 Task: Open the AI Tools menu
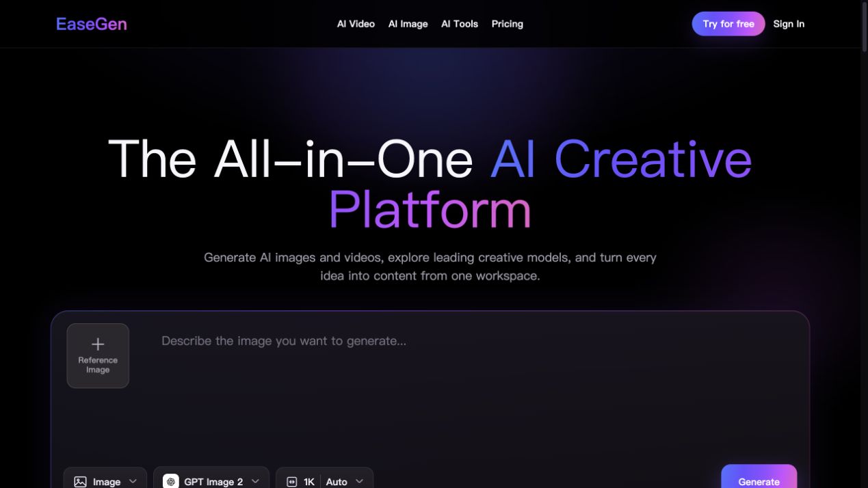click(460, 24)
